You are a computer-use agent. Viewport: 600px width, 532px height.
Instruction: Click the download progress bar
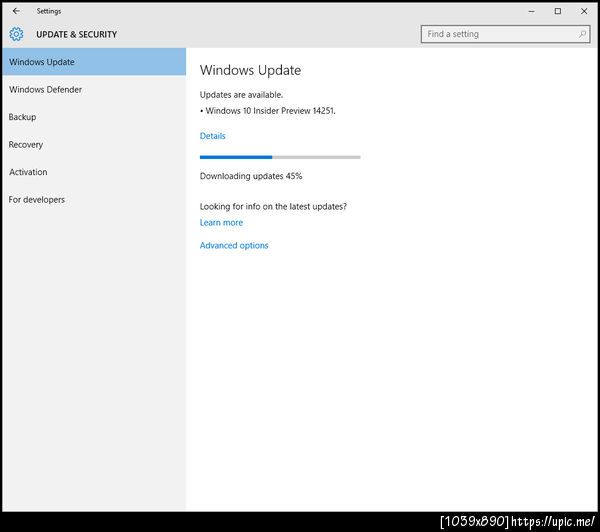280,157
